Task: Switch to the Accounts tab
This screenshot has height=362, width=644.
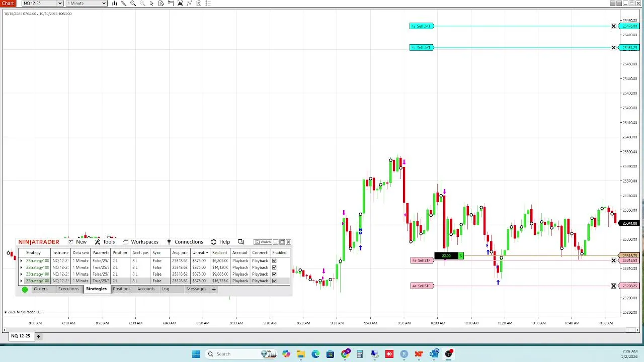Action: click(x=146, y=289)
